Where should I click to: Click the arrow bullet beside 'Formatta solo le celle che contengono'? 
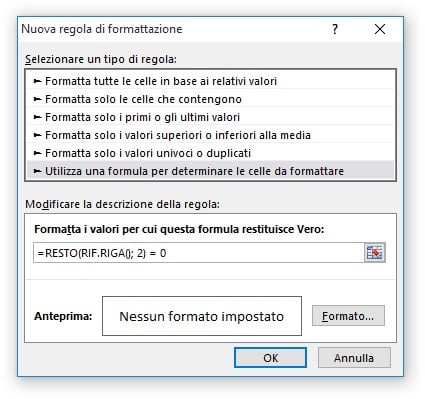37,99
